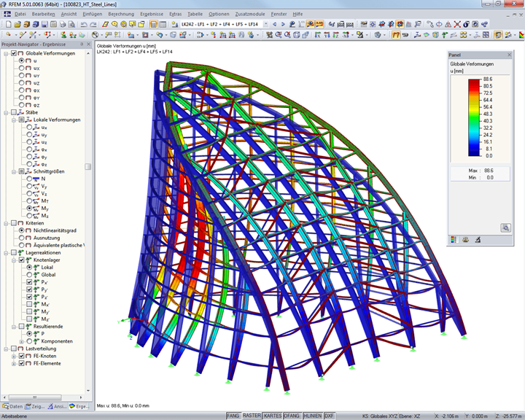Close the Projekt-Navigator pane
The height and width of the screenshot is (420, 525).
[89, 44]
